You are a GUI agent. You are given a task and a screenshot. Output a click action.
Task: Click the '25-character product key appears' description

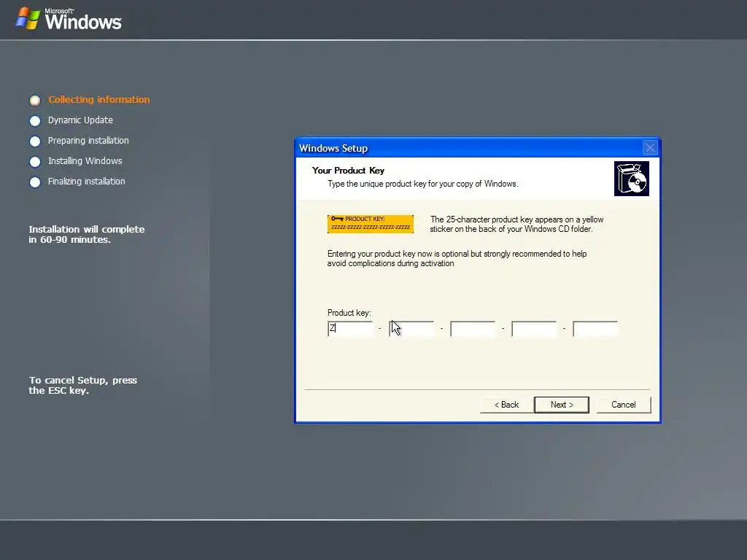point(517,225)
